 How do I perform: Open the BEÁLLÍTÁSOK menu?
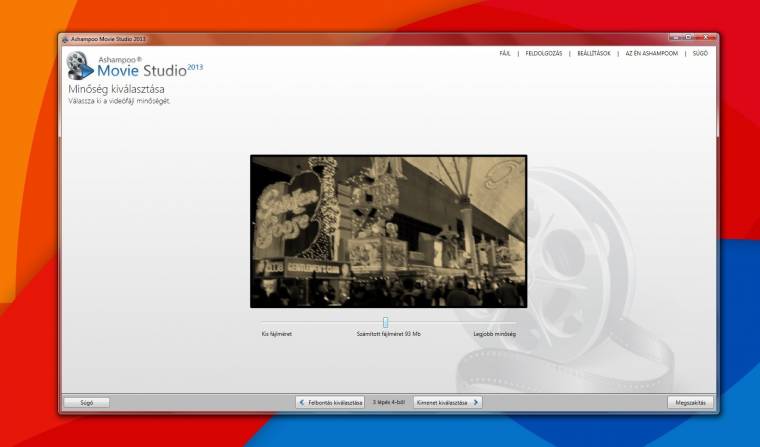[594, 53]
